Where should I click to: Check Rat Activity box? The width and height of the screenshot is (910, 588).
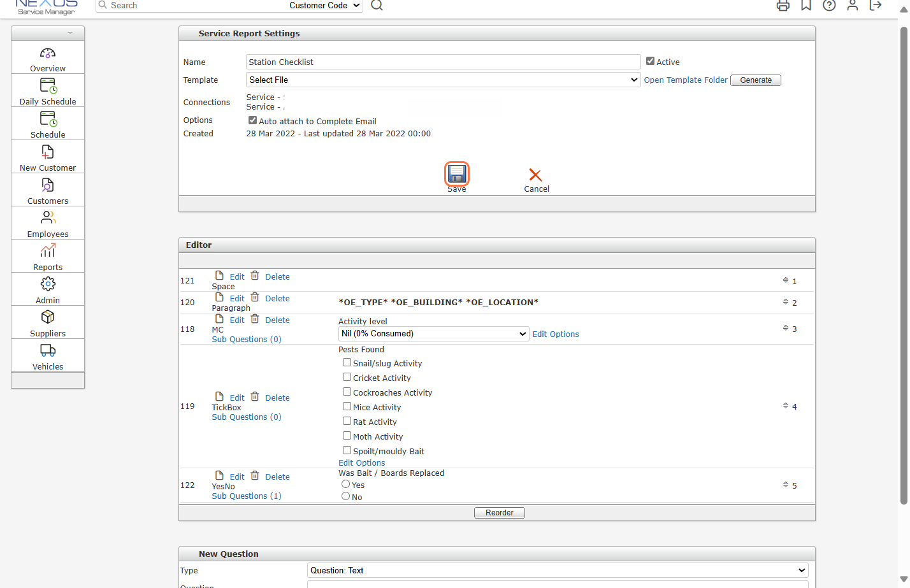pos(347,420)
